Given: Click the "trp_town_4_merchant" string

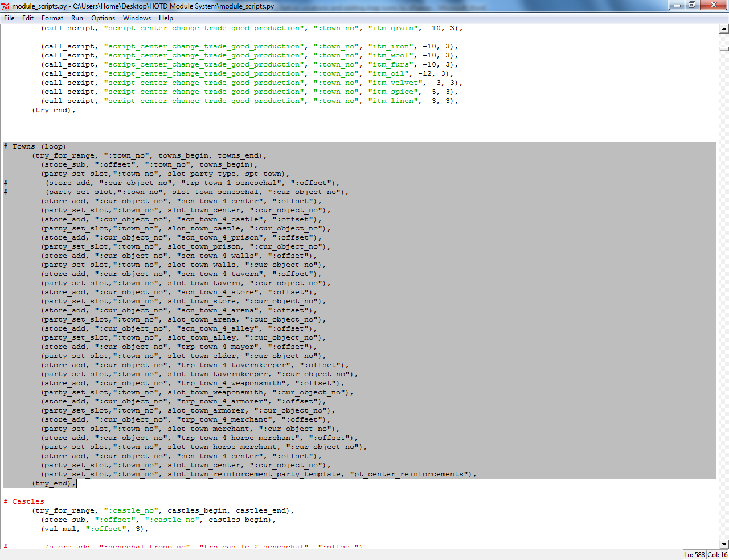Looking at the screenshot, I should coord(224,419).
